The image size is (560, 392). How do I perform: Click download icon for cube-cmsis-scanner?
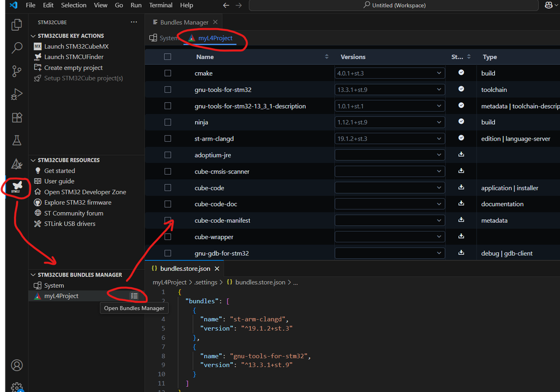(x=461, y=171)
